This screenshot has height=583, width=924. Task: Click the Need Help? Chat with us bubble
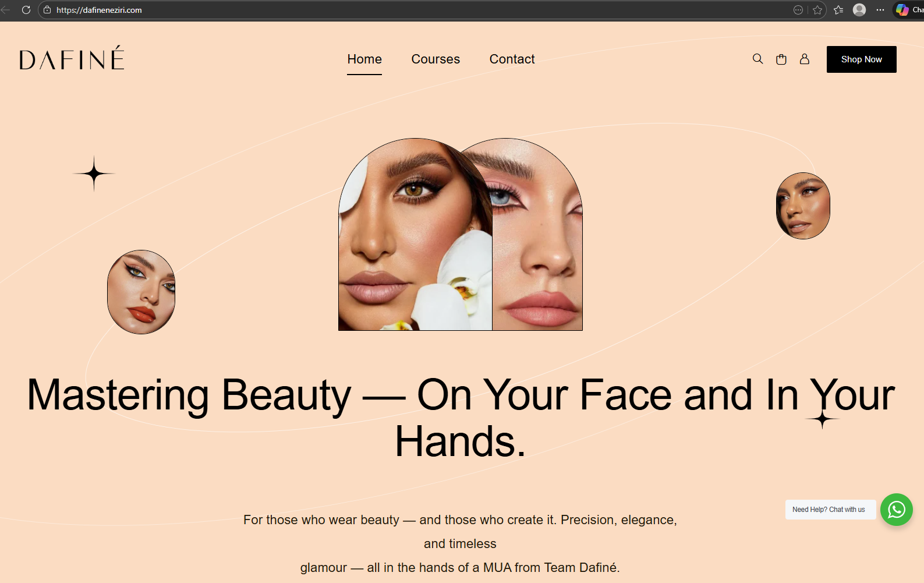[x=830, y=510]
